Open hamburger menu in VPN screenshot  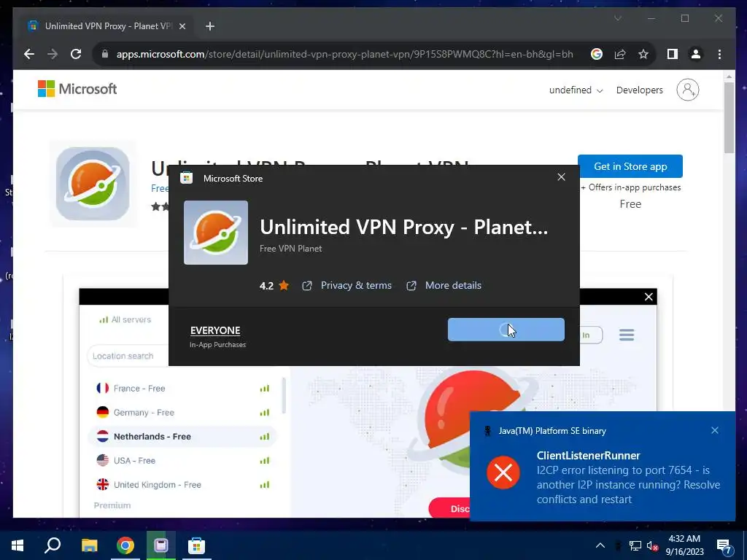[x=627, y=335]
